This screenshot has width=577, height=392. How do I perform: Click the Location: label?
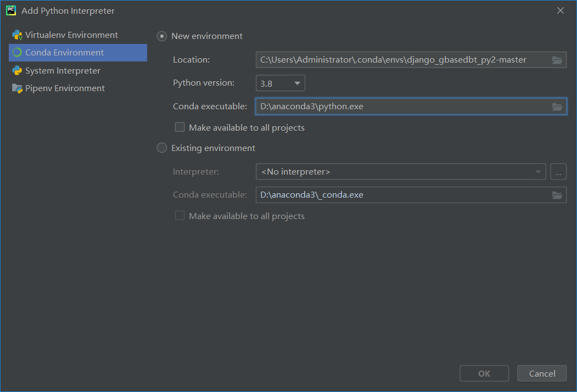(192, 60)
